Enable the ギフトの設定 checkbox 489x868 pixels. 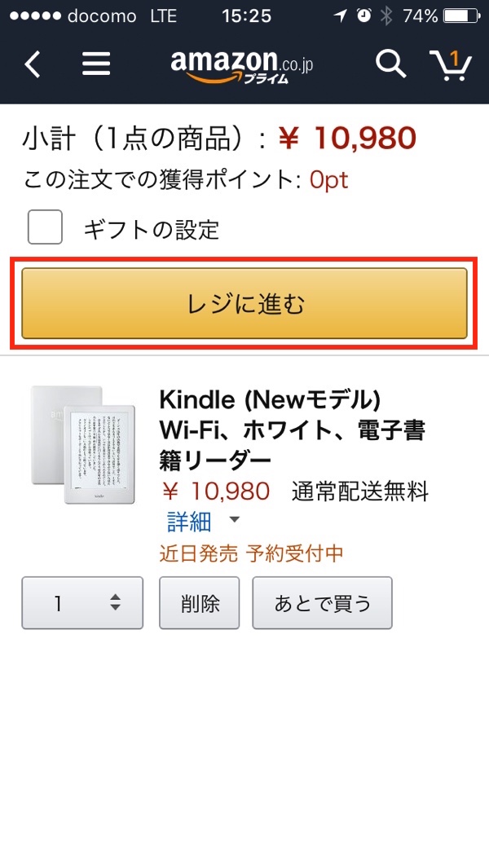(x=45, y=227)
